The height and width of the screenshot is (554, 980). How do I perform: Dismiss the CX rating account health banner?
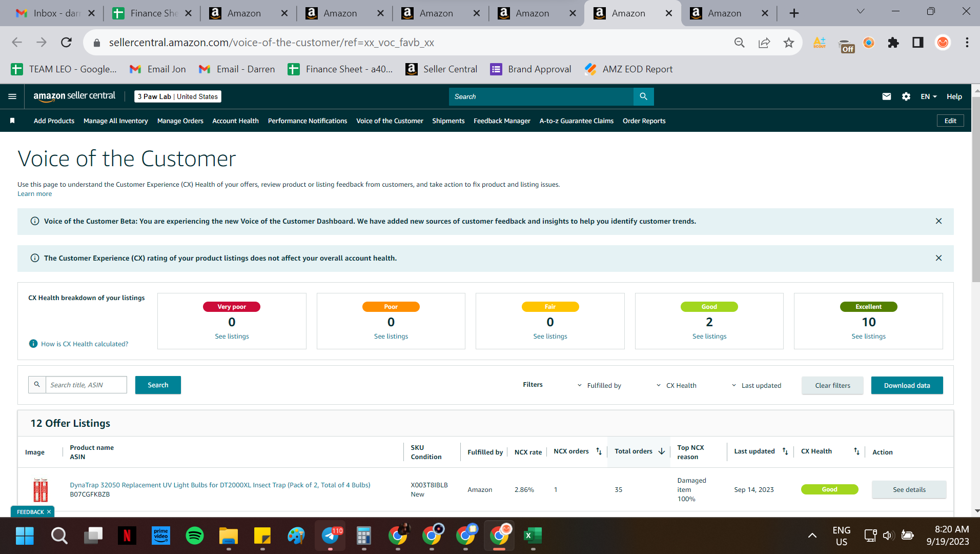tap(938, 258)
